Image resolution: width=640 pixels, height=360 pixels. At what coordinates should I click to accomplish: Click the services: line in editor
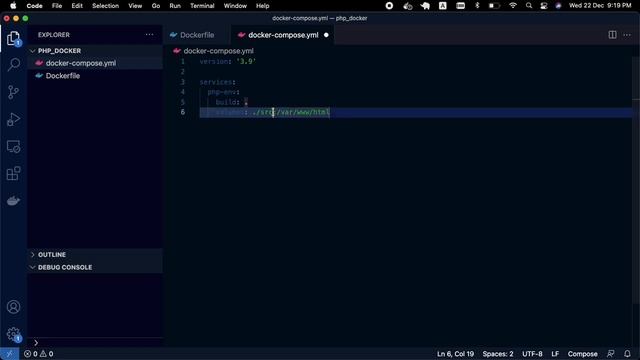click(x=218, y=82)
